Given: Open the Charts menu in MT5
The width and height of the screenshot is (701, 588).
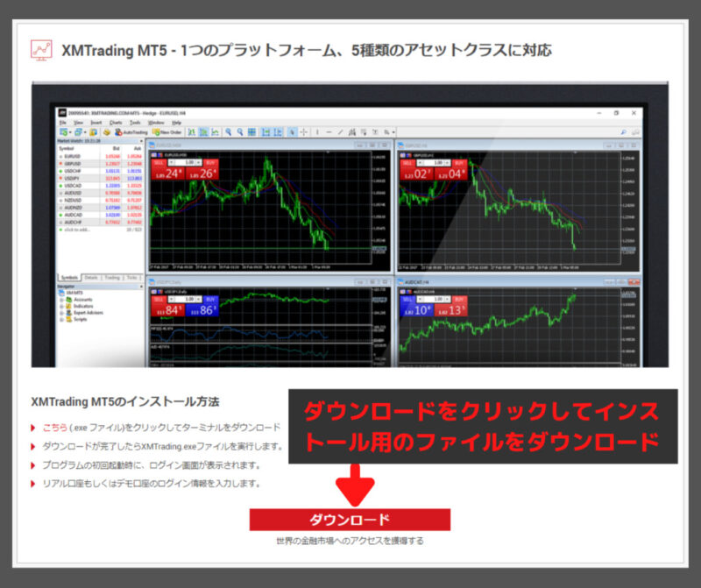Looking at the screenshot, I should pos(116,123).
